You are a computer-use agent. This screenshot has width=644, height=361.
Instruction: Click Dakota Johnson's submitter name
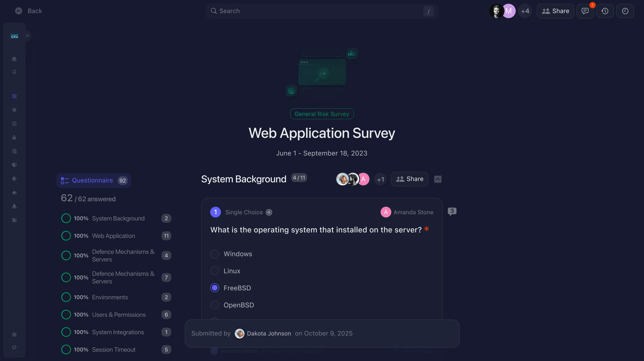(x=269, y=333)
